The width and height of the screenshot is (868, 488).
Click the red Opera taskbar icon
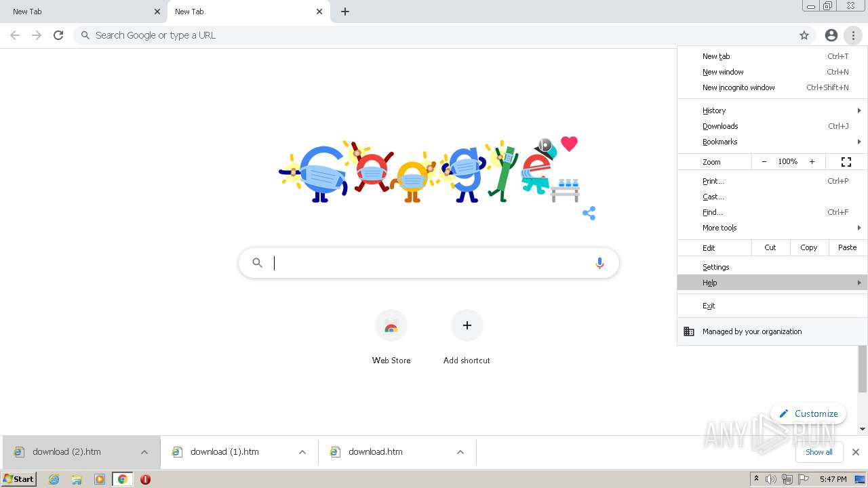pos(145,479)
